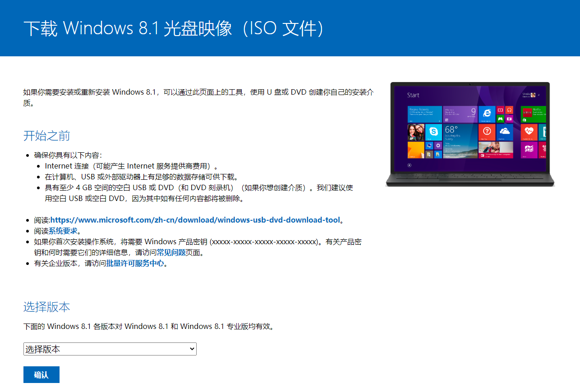Click the 68° Los Angeles weather tile
The image size is (580, 392).
460,141
